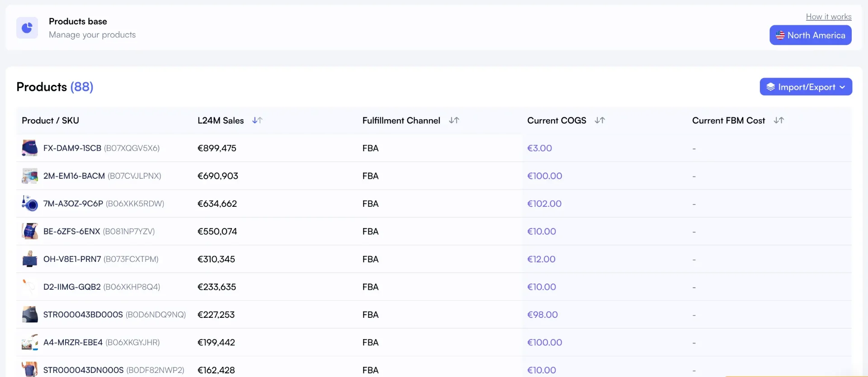868x377 pixels.
Task: Sort by Current COGS arrows icon
Action: click(600, 121)
